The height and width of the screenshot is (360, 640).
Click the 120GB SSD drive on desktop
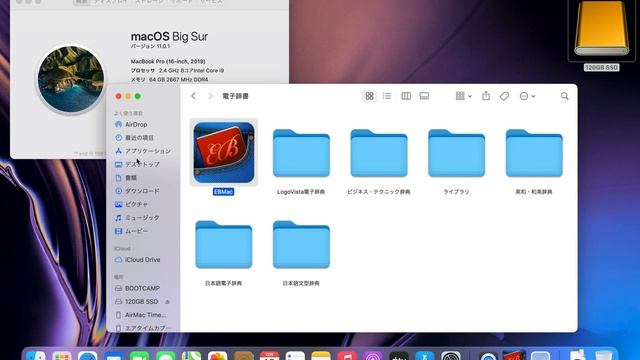[601, 29]
